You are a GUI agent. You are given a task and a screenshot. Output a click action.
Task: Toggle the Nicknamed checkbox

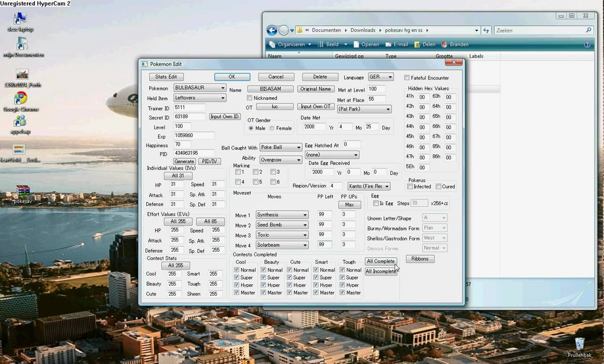(x=249, y=98)
